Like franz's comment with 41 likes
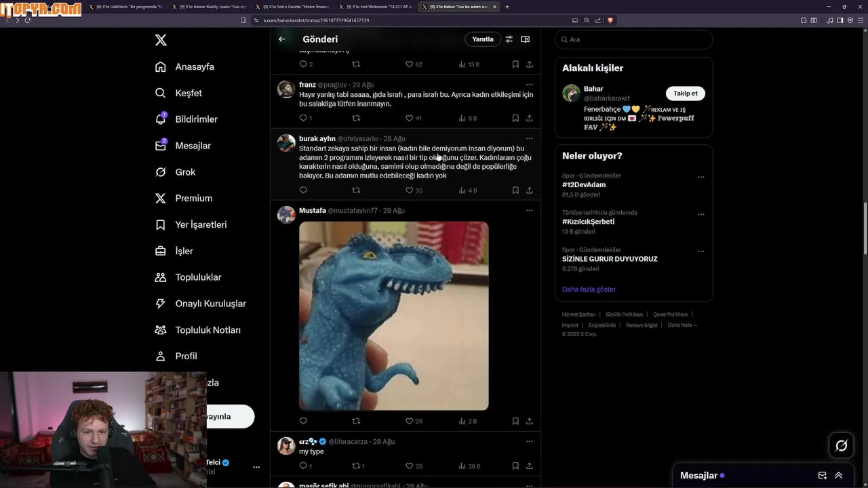The height and width of the screenshot is (488, 868). point(414,118)
